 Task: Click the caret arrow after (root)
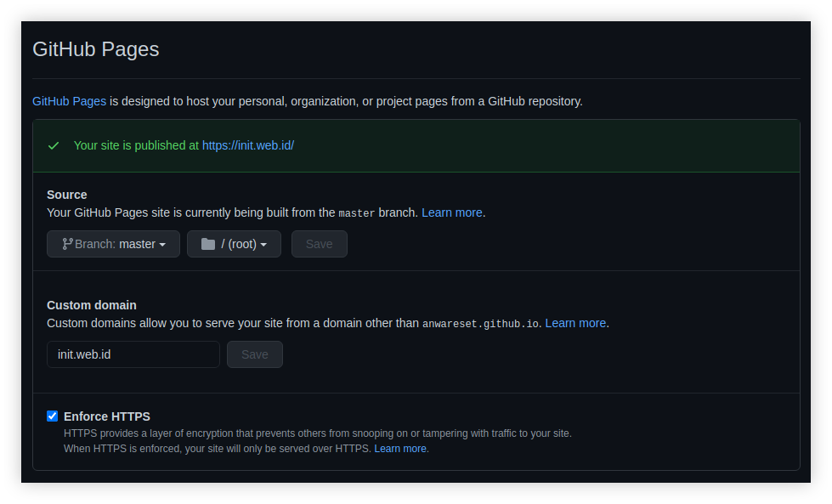[263, 245]
